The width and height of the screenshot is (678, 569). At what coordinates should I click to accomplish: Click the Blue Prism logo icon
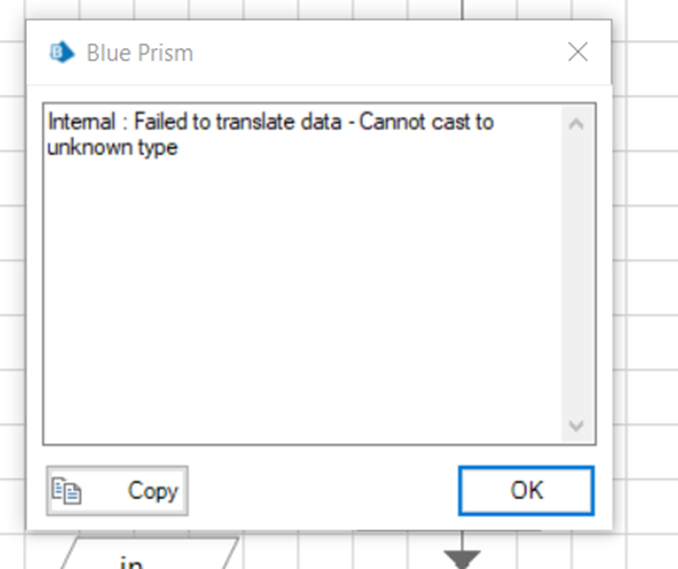63,52
